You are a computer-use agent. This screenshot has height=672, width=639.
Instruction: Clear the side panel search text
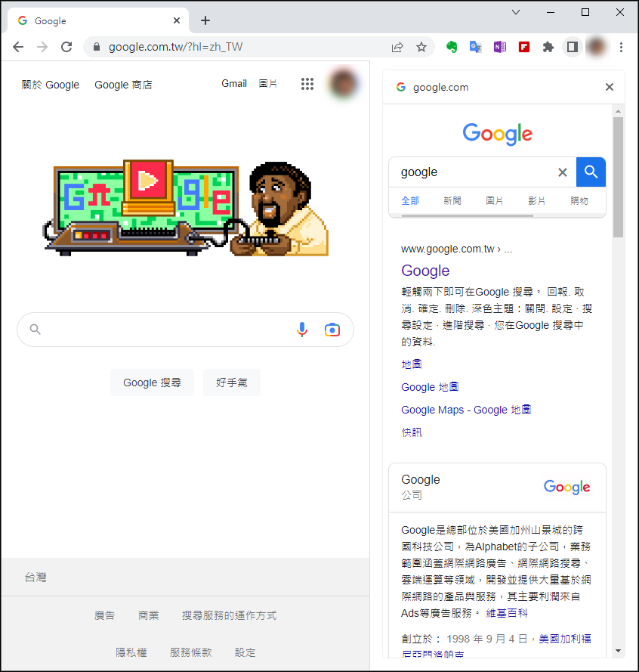click(x=563, y=172)
